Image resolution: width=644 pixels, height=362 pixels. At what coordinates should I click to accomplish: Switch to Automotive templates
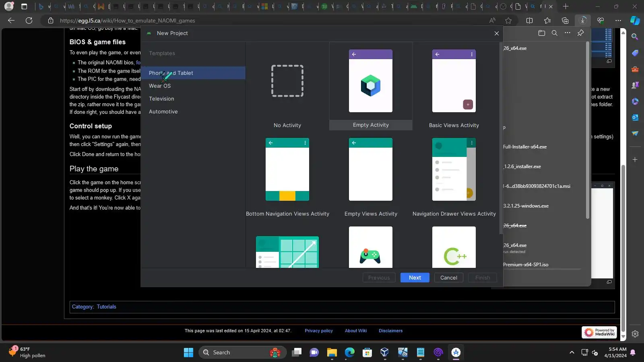(193, 111)
